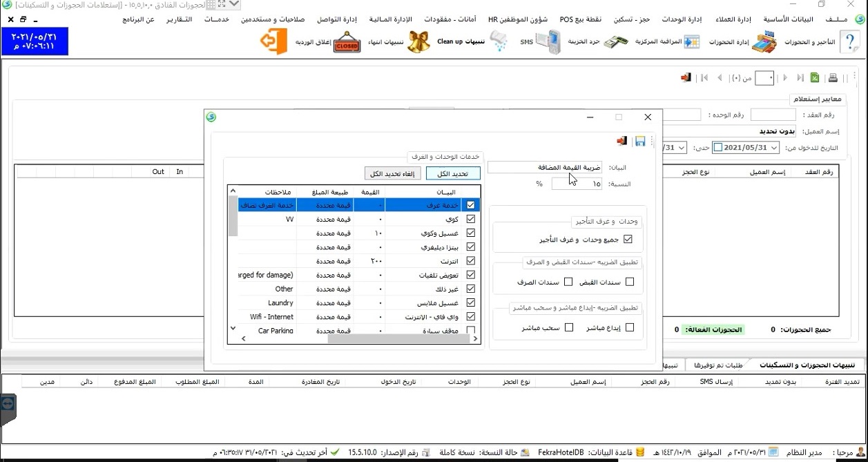This screenshot has width=868, height=462.
Task: Click the CLOSED sign shift-closing icon
Action: tap(347, 43)
